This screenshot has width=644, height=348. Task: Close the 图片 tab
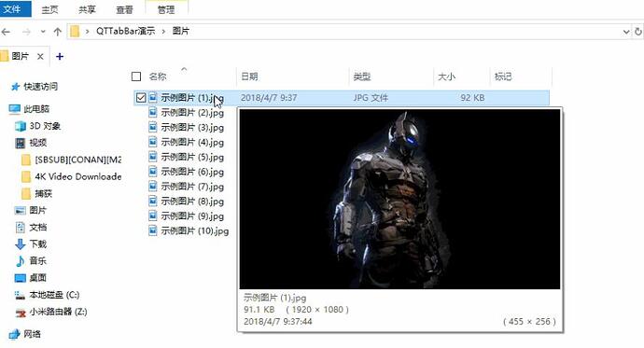[x=40, y=57]
